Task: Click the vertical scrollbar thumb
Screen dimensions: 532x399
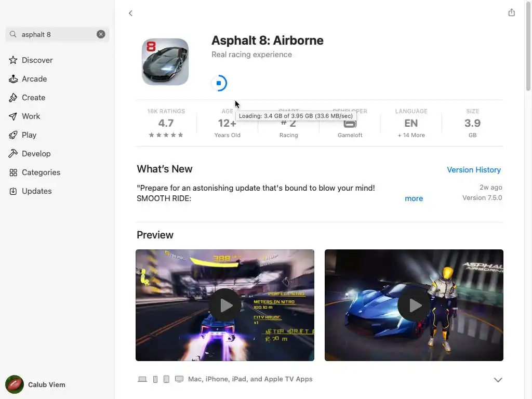Action: click(x=528, y=46)
